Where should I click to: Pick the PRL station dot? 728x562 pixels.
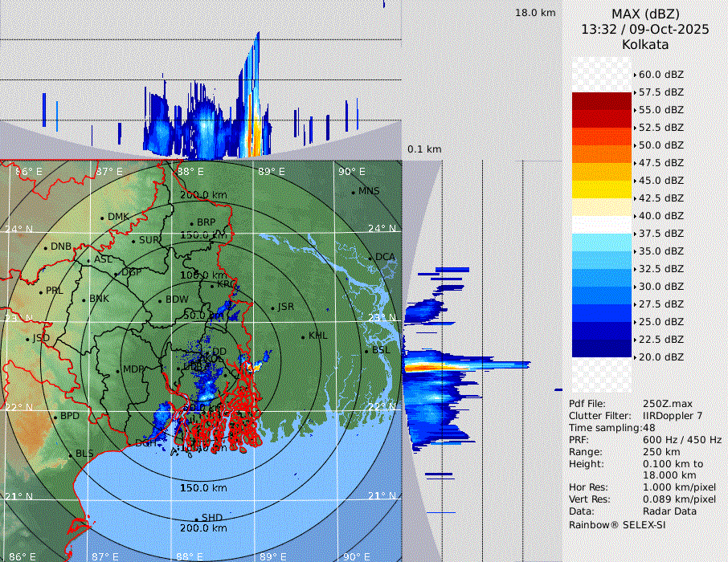click(x=41, y=291)
